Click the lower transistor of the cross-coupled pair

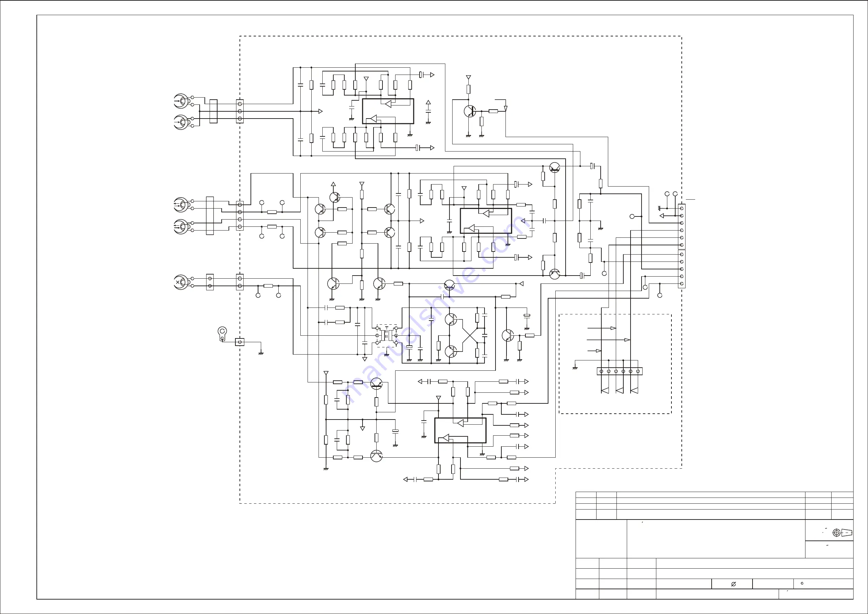click(450, 351)
